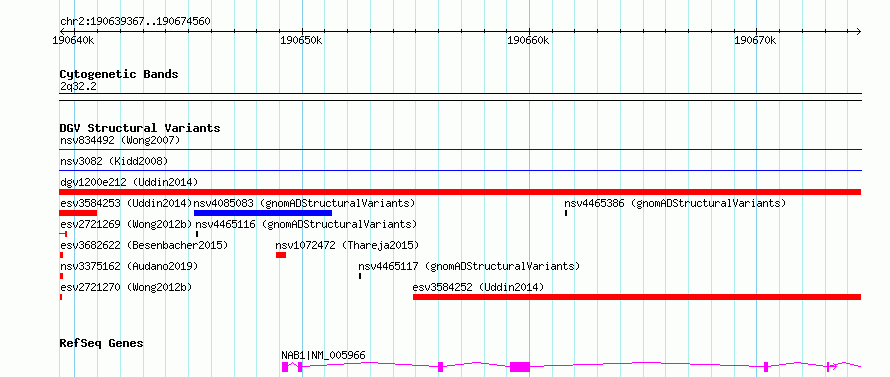Viewport: 890px width, 377px height.
Task: Click variant label esv3584252 (Uddin2014)
Action: point(478,287)
